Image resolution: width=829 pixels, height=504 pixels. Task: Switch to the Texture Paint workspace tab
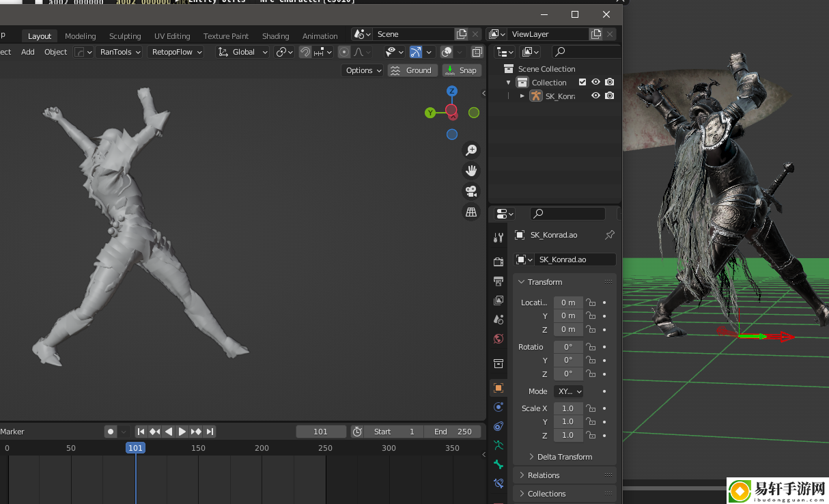226,36
